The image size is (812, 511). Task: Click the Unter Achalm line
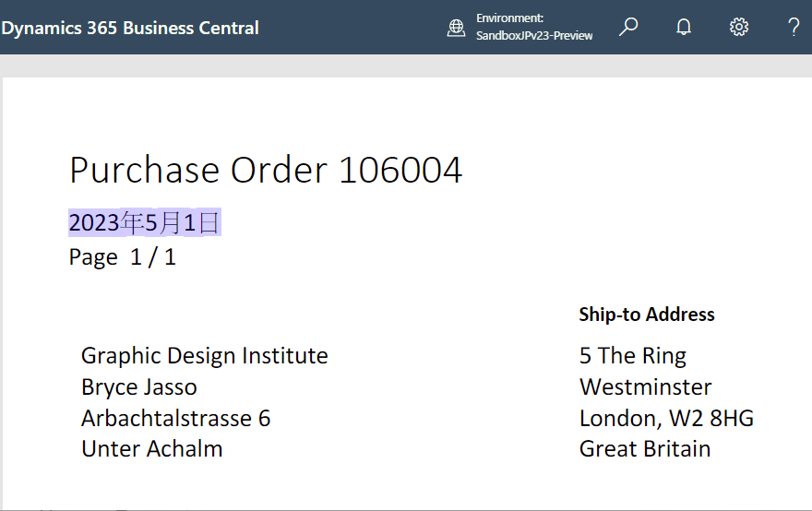pos(151,449)
